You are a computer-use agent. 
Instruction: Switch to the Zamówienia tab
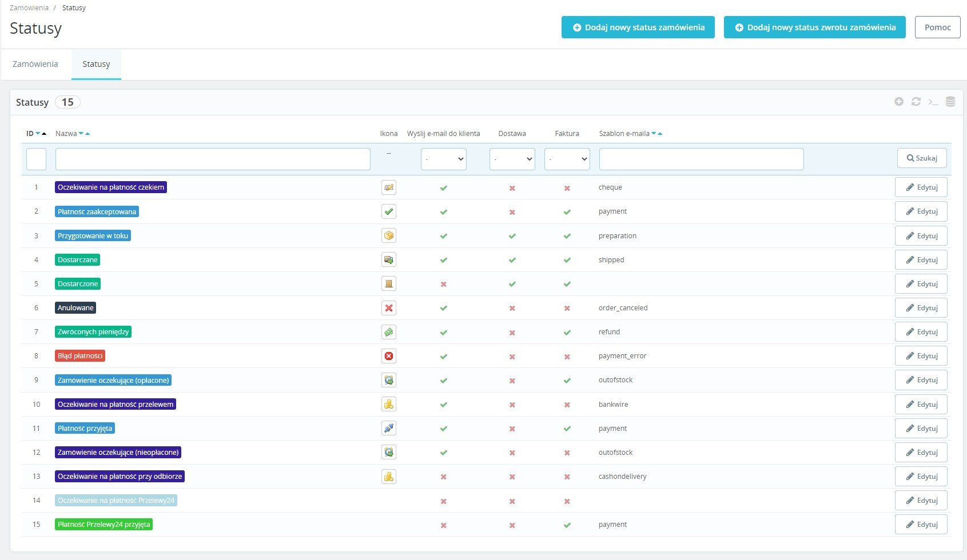pyautogui.click(x=35, y=64)
